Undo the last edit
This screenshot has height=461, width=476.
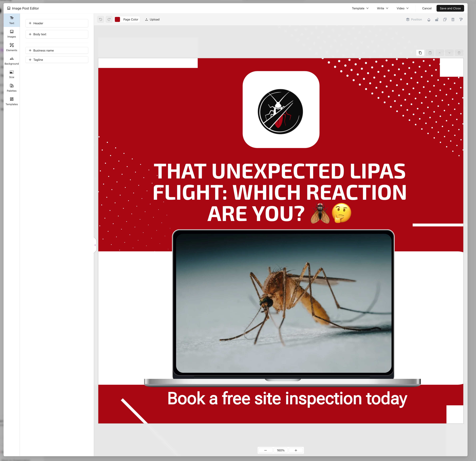point(101,19)
